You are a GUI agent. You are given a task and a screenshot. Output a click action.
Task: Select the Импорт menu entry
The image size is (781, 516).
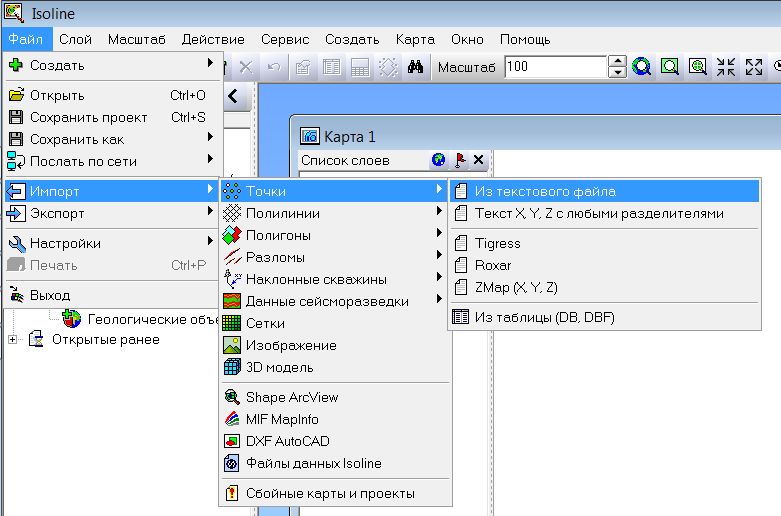tap(112, 191)
